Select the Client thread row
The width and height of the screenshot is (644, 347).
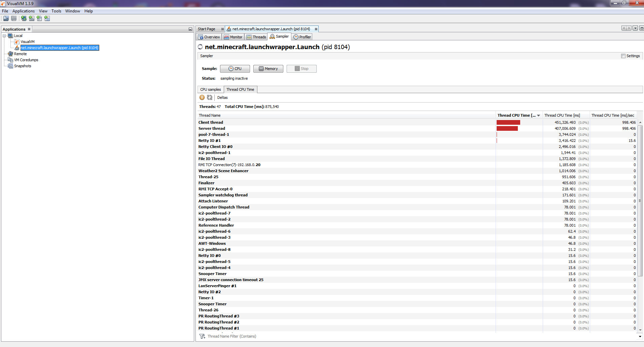point(211,122)
